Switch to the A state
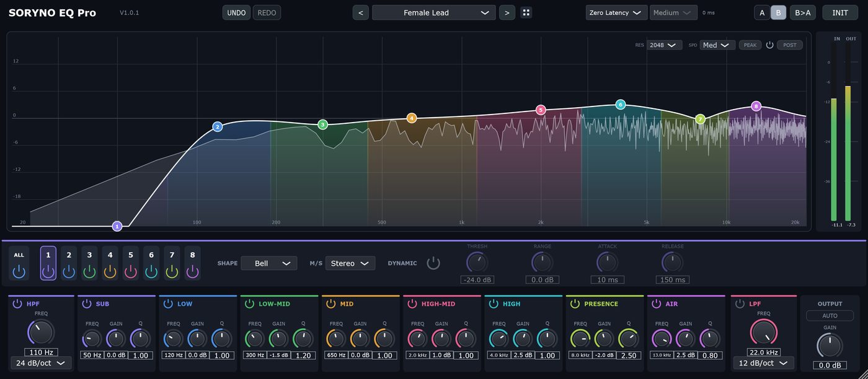 [762, 12]
